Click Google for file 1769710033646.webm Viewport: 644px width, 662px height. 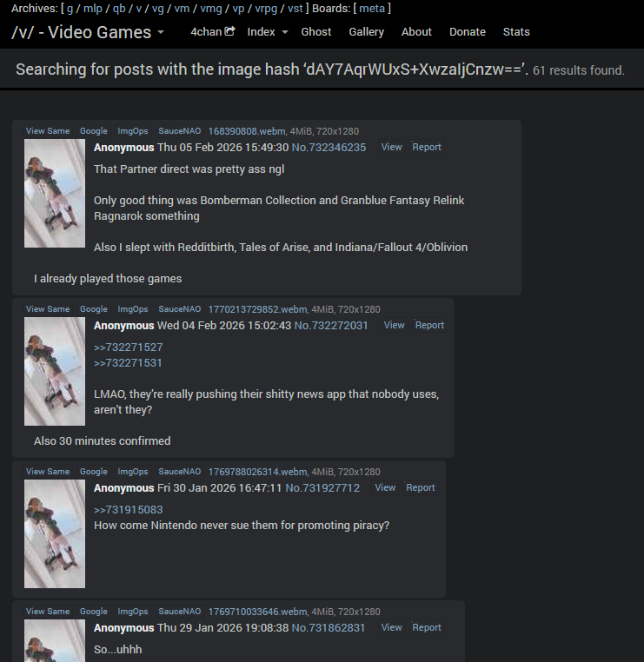pos(94,612)
